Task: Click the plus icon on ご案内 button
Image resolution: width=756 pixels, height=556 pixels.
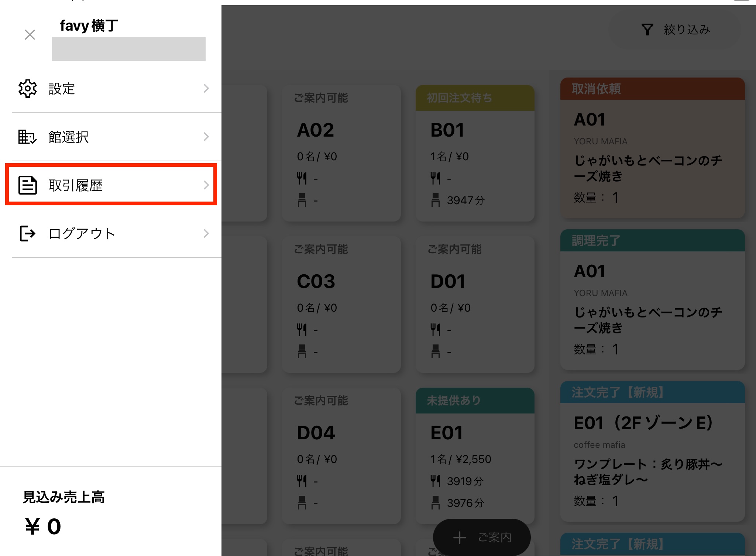Action: click(x=460, y=538)
